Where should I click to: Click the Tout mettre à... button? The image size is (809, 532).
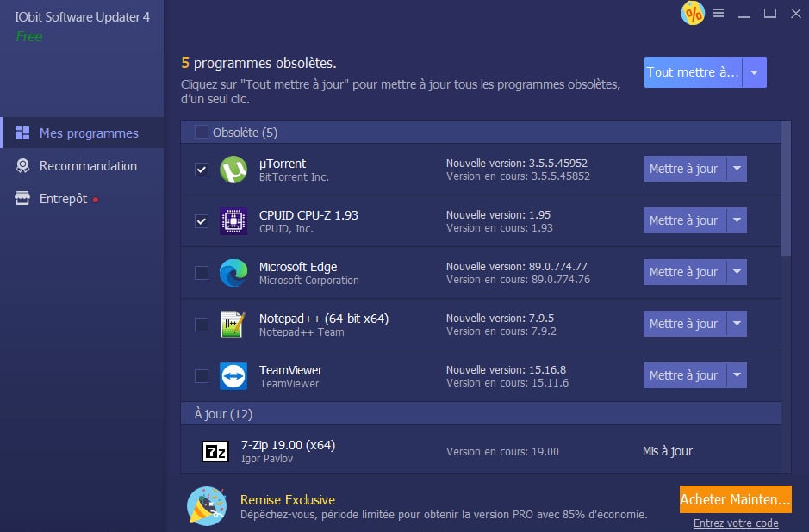coord(693,72)
